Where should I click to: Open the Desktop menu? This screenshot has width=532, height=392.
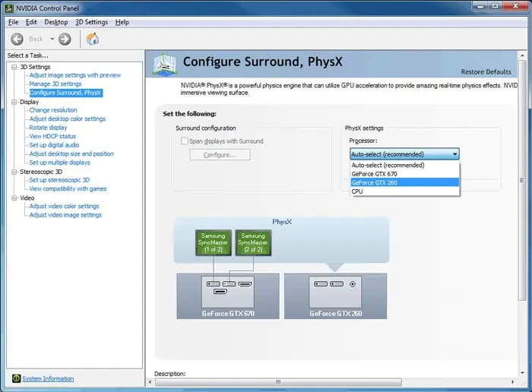[x=55, y=22]
